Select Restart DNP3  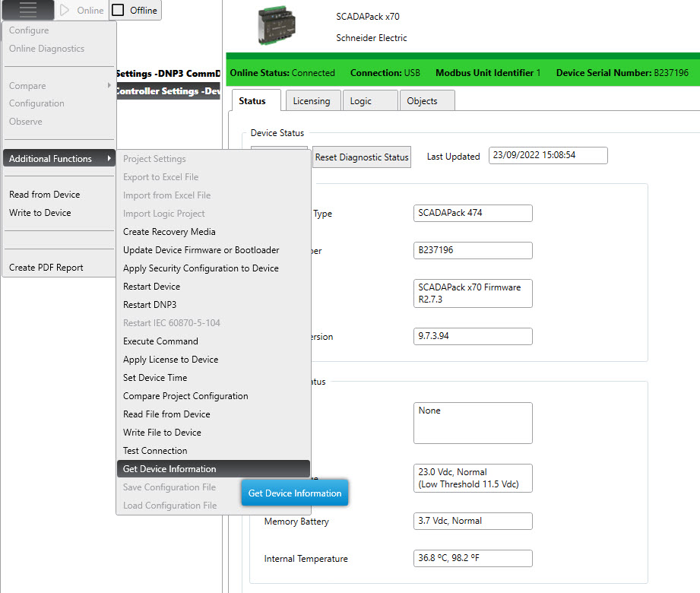(x=150, y=305)
